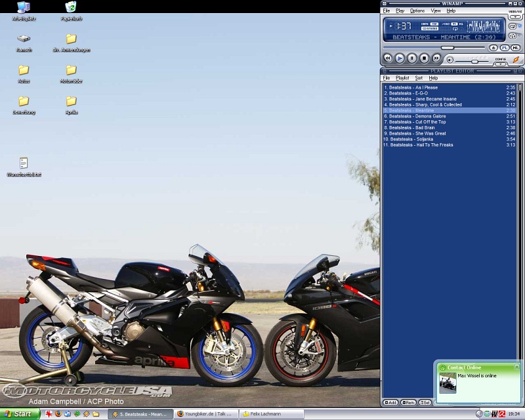This screenshot has height=420, width=525.
Task: Open the Playlist Editor File menu
Action: (x=387, y=78)
